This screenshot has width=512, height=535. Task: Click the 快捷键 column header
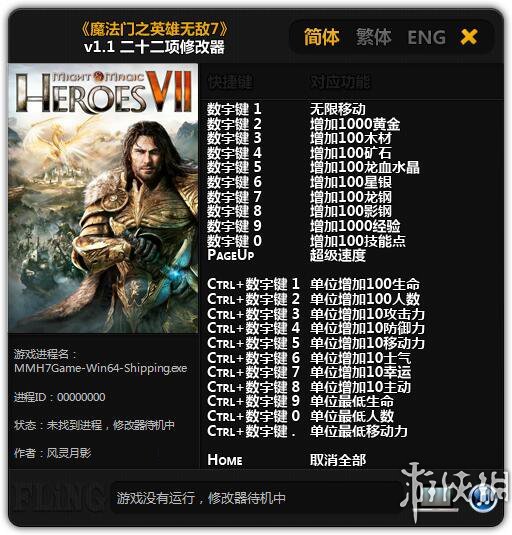click(230, 82)
